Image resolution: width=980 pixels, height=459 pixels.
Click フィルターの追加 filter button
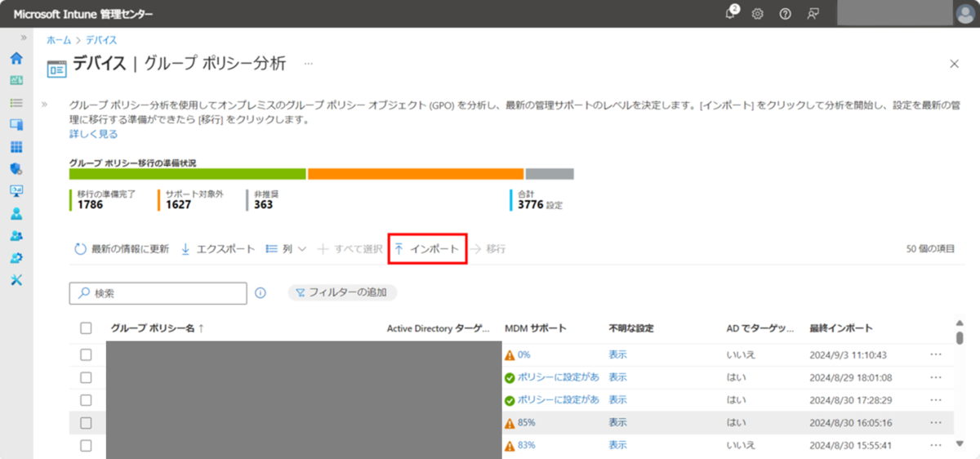point(342,292)
